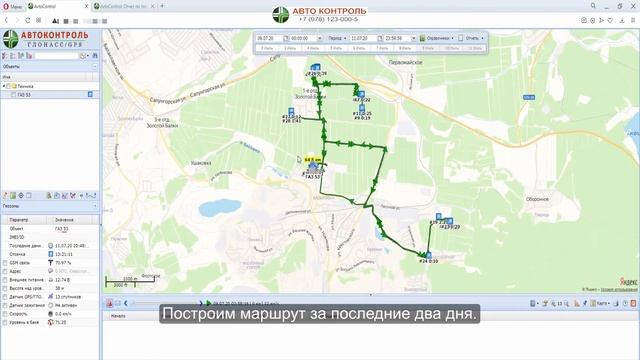Click the start date field 09.07.20
This screenshot has width=640, height=360.
[269, 38]
